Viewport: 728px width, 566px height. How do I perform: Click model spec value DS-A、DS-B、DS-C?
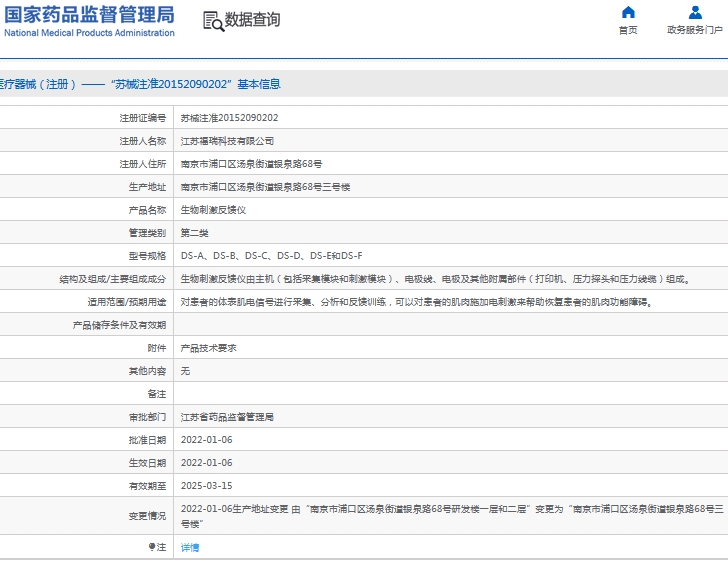click(272, 256)
